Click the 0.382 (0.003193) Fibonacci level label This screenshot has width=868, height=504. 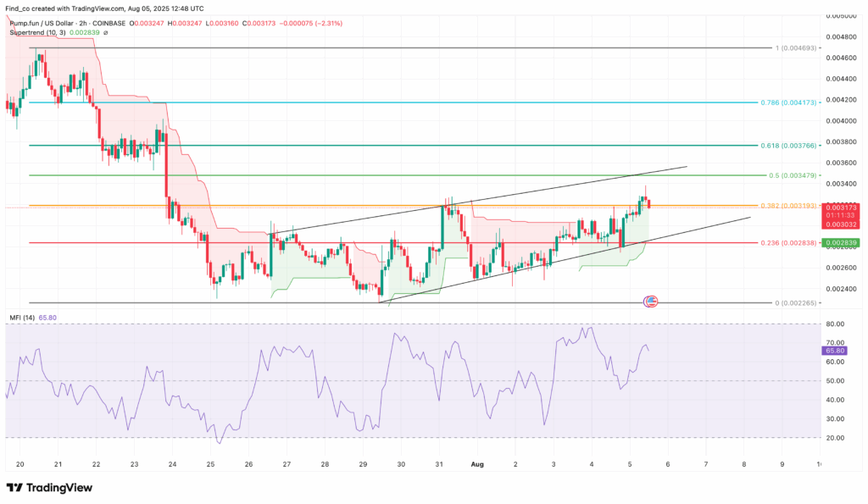[787, 206]
